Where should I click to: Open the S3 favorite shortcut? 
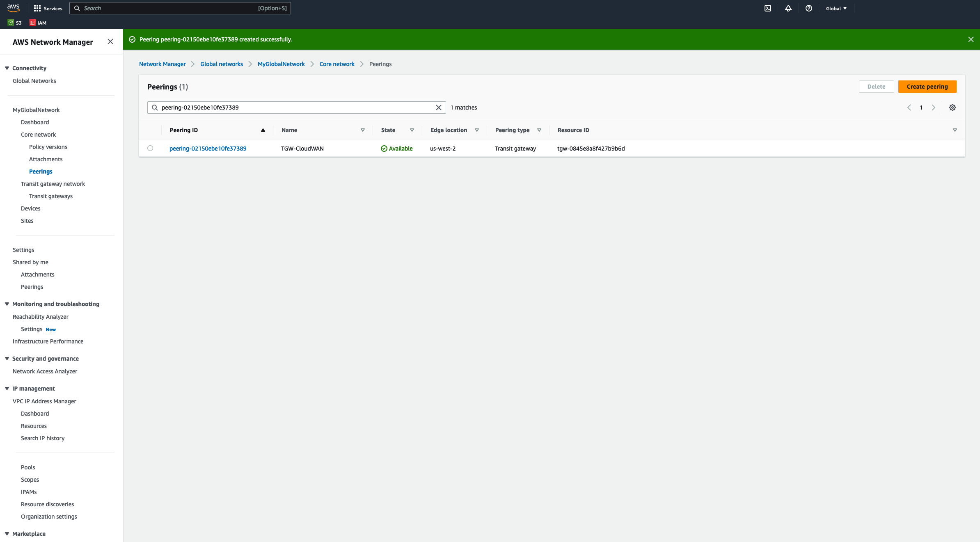[14, 23]
